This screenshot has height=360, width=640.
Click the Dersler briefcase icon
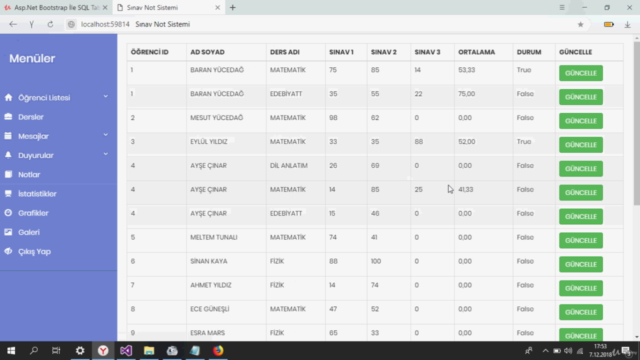coord(9,117)
